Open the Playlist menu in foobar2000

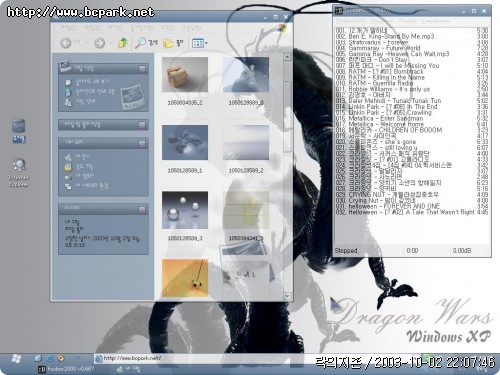[407, 21]
